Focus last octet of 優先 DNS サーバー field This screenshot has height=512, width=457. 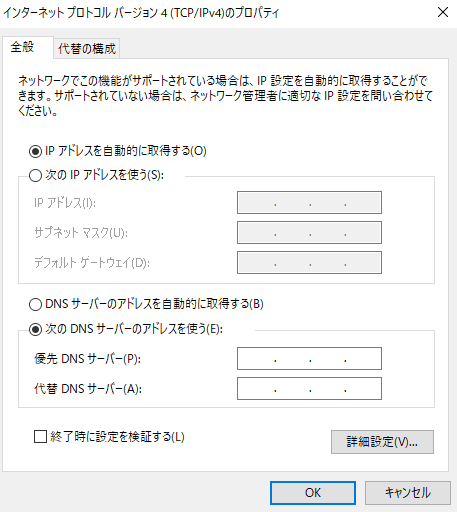[363, 359]
